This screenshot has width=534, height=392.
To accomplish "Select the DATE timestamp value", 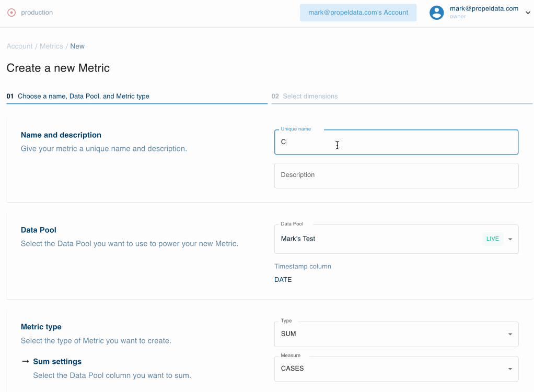I will pos(283,279).
